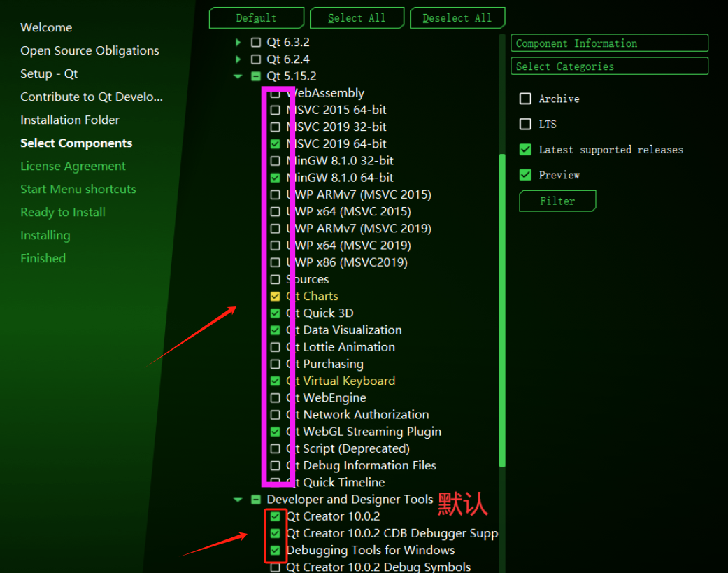Click the Filter button
Image resolution: width=728 pixels, height=573 pixels.
[557, 201]
